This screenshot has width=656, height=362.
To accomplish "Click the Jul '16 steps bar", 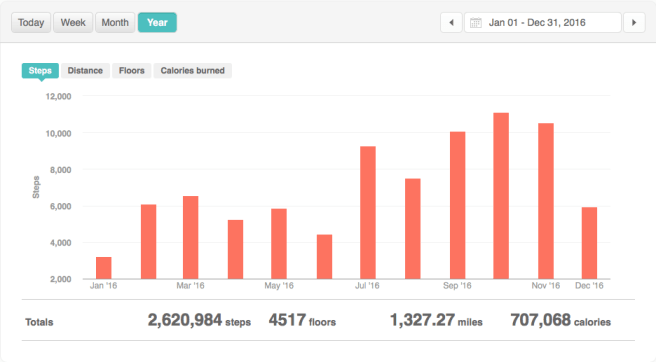I will click(368, 213).
